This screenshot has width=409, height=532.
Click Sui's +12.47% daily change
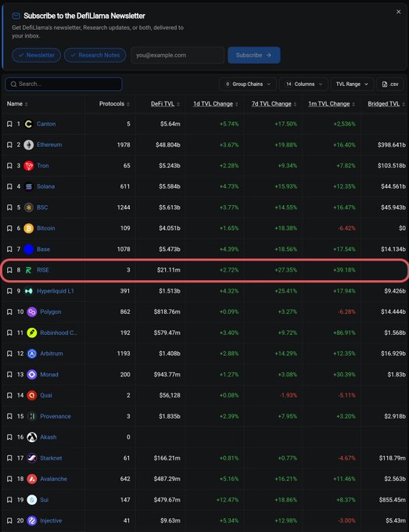[228, 500]
